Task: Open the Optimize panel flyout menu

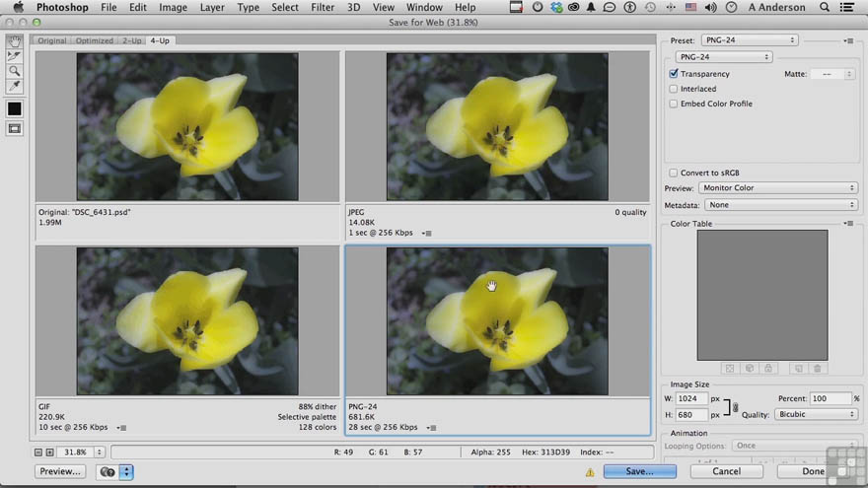Action: pos(848,40)
